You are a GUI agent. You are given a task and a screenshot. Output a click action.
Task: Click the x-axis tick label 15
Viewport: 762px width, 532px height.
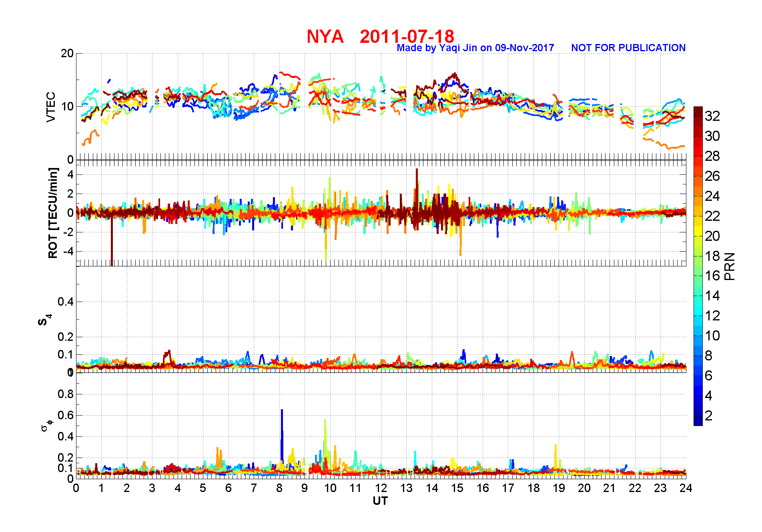tap(457, 488)
